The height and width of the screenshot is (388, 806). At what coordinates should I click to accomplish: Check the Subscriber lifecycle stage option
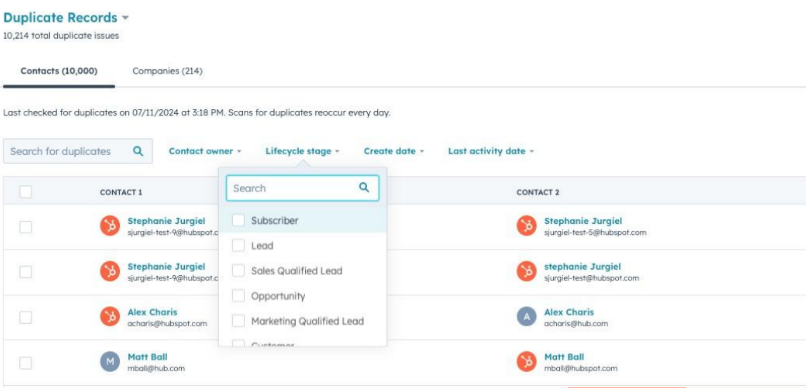coord(238,220)
